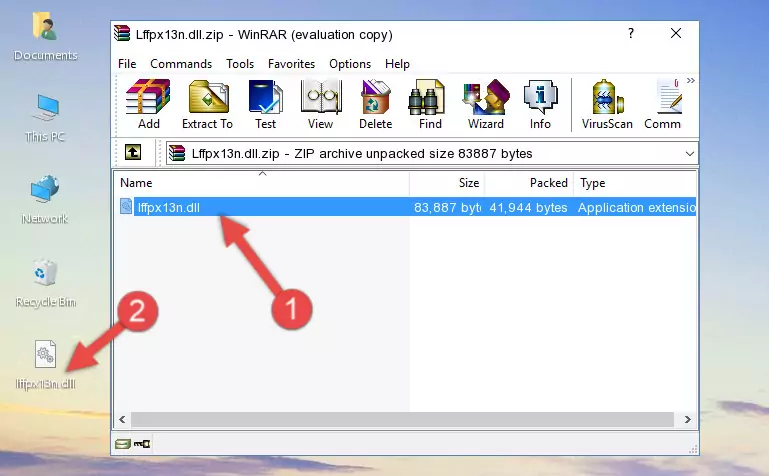
Task: Sort by Packed column header
Action: point(529,183)
